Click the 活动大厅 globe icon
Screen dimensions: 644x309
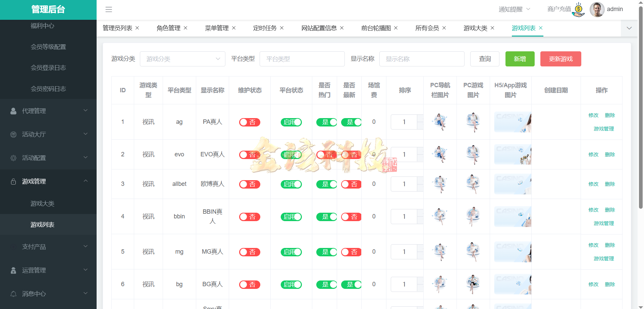pyautogui.click(x=13, y=134)
